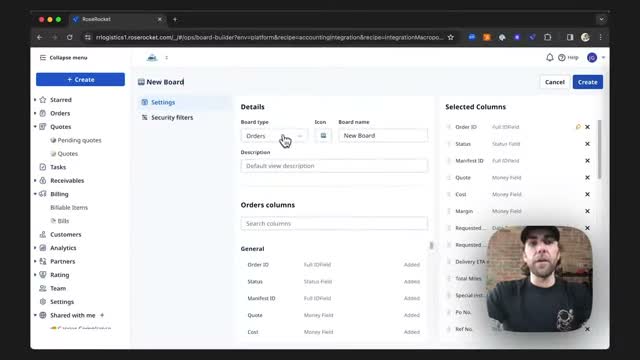640x360 pixels.
Task: Open the Board type Orders dropdown
Action: pos(274,136)
